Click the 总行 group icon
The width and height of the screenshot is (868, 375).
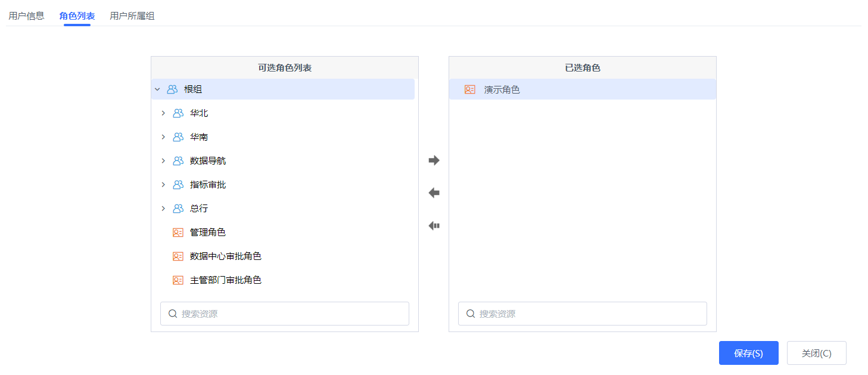pyautogui.click(x=178, y=209)
